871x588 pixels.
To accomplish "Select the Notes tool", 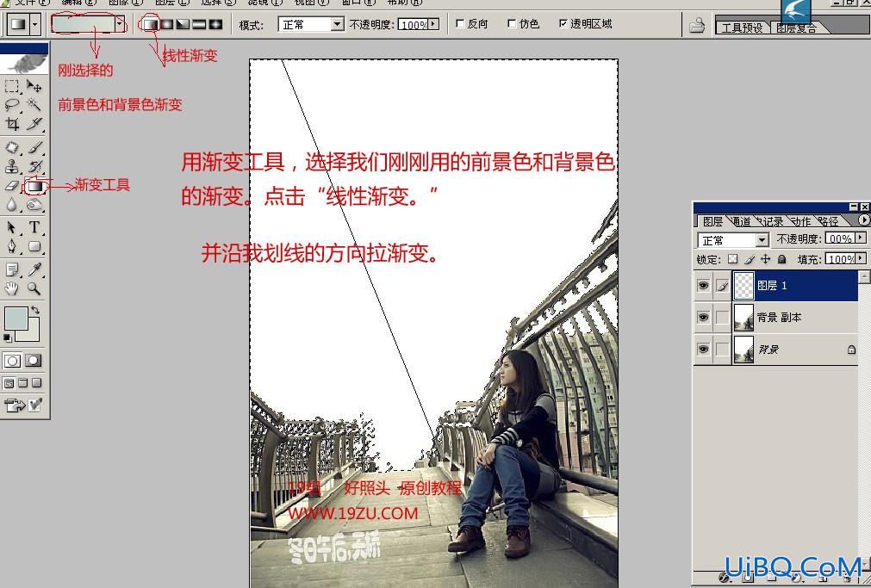I will (x=12, y=269).
